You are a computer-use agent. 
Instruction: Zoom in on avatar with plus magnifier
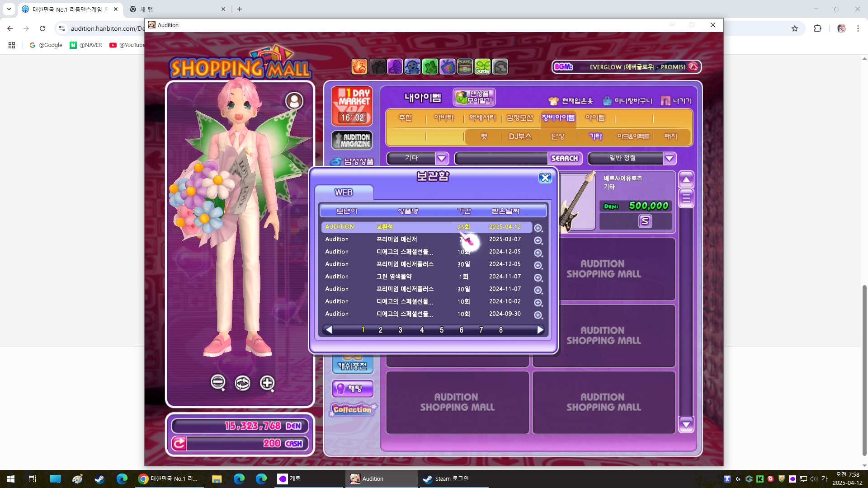pos(267,383)
